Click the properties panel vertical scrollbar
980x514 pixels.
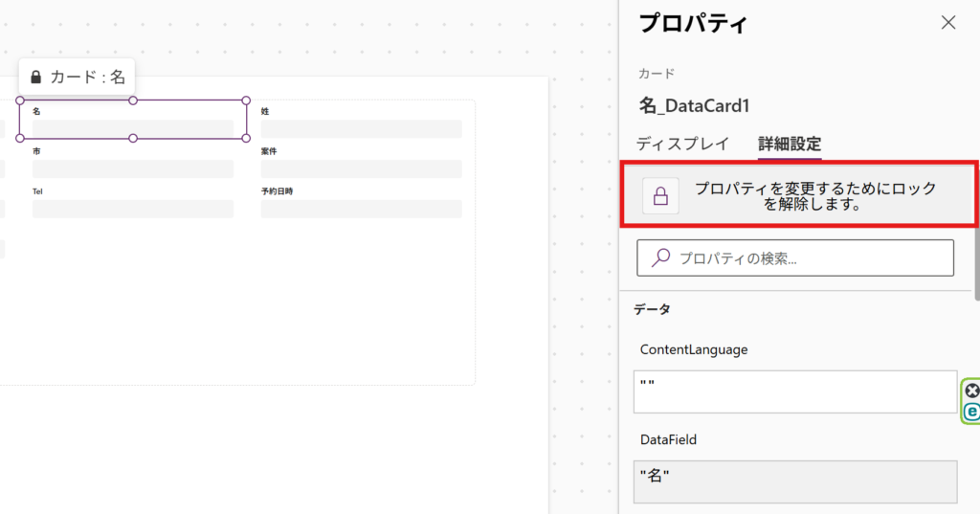pos(977,262)
